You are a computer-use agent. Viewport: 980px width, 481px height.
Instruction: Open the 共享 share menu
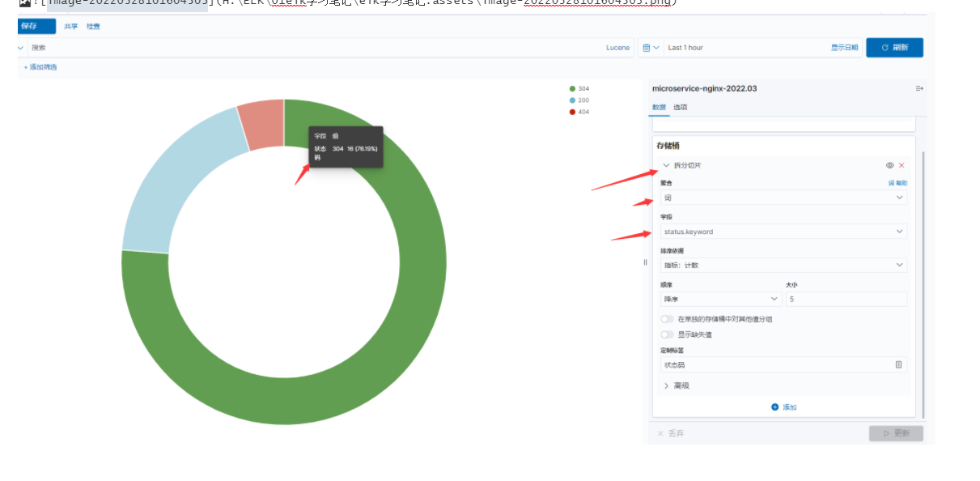(x=71, y=27)
